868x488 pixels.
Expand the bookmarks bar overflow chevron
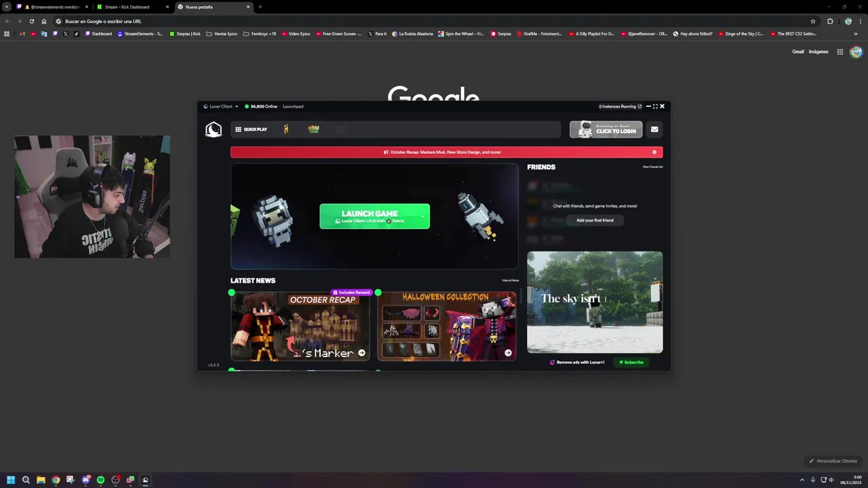856,34
